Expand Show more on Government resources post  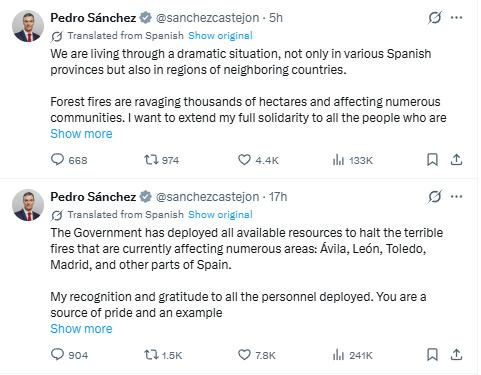(x=81, y=329)
